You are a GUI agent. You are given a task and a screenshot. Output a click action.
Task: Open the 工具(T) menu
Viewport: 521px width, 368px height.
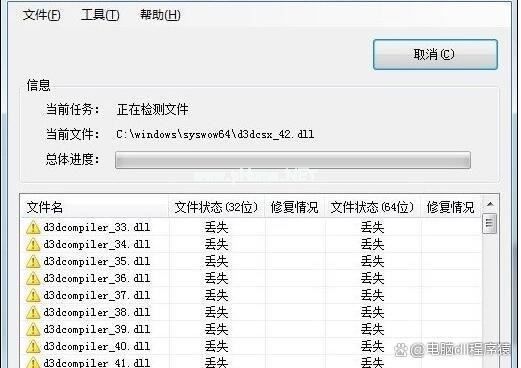pyautogui.click(x=100, y=15)
